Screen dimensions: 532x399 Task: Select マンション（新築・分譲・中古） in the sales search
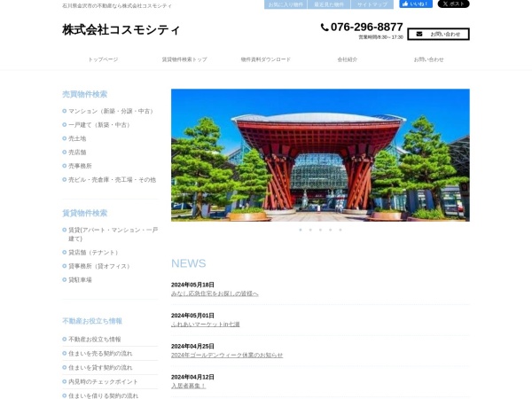click(112, 111)
